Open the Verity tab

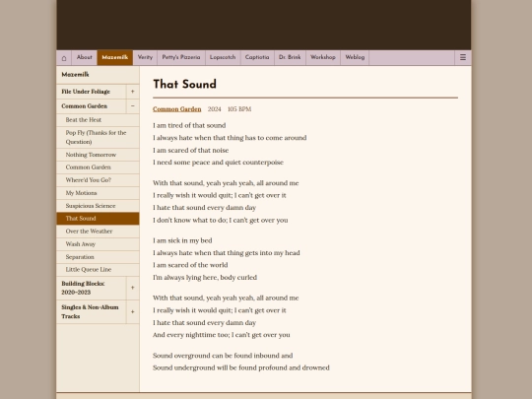click(x=145, y=58)
